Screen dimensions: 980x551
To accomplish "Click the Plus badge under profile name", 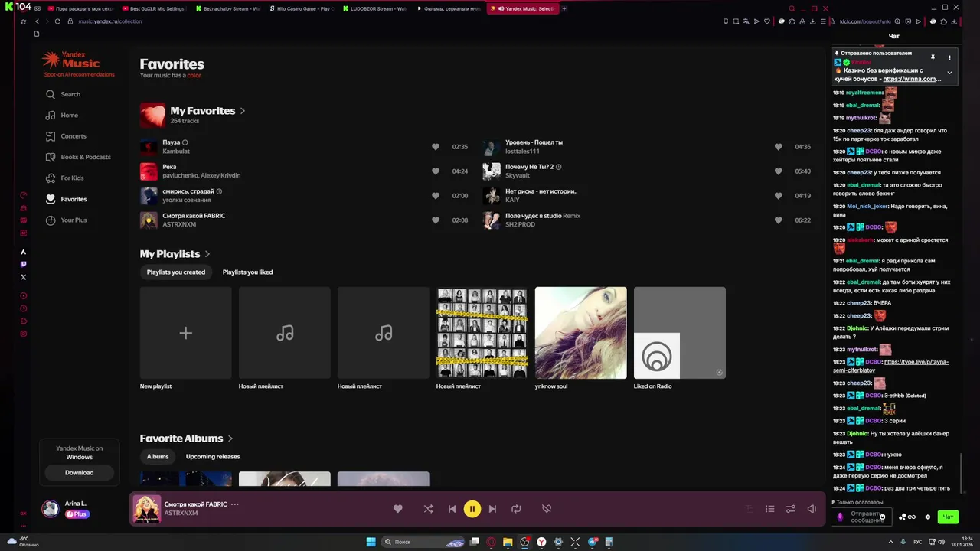I will [77, 514].
